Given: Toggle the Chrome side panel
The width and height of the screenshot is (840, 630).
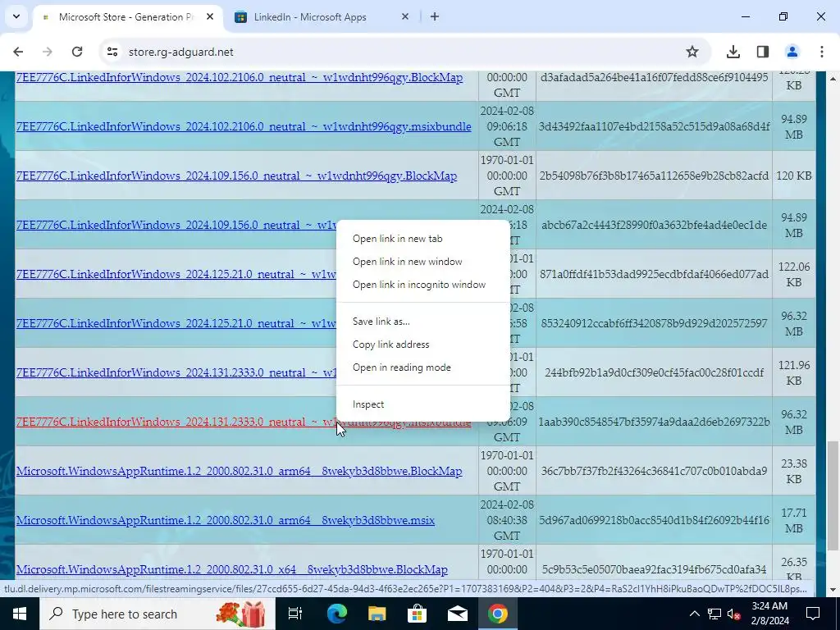Looking at the screenshot, I should 763,52.
